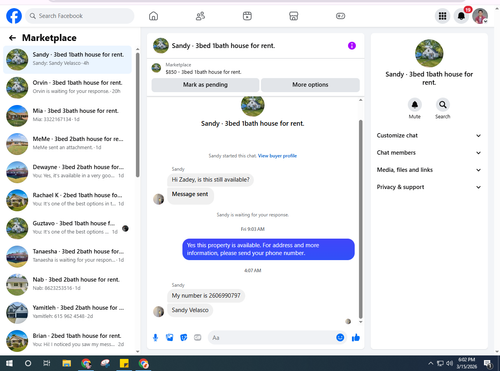The image size is (500, 371).
Task: Click the "Message sent" bubble
Action: coord(190,195)
